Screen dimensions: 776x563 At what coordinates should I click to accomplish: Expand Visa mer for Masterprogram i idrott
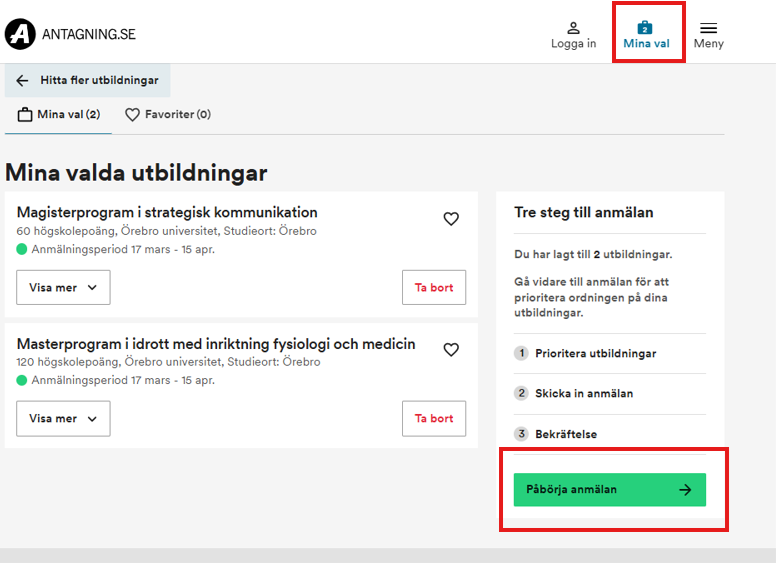coord(63,418)
